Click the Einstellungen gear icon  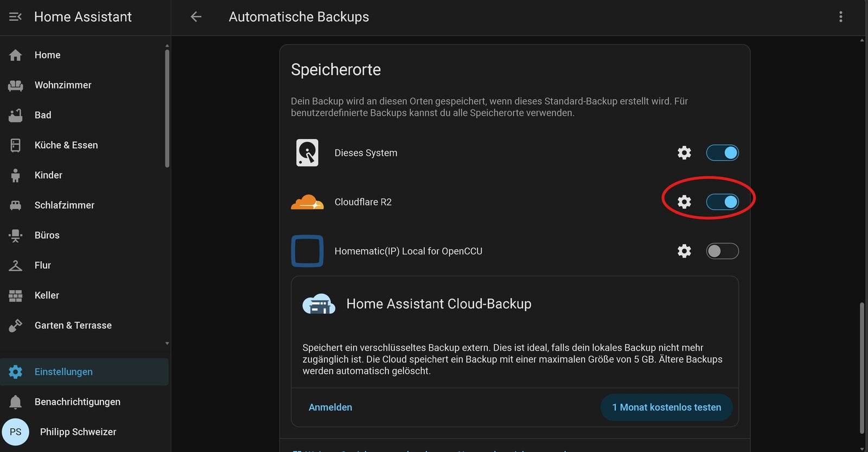(16, 372)
